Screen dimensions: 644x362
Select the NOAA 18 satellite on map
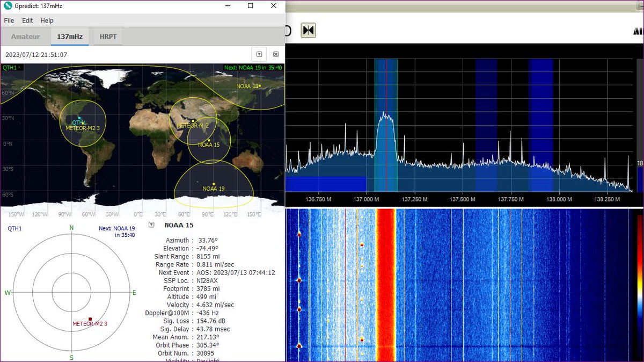pos(259,86)
